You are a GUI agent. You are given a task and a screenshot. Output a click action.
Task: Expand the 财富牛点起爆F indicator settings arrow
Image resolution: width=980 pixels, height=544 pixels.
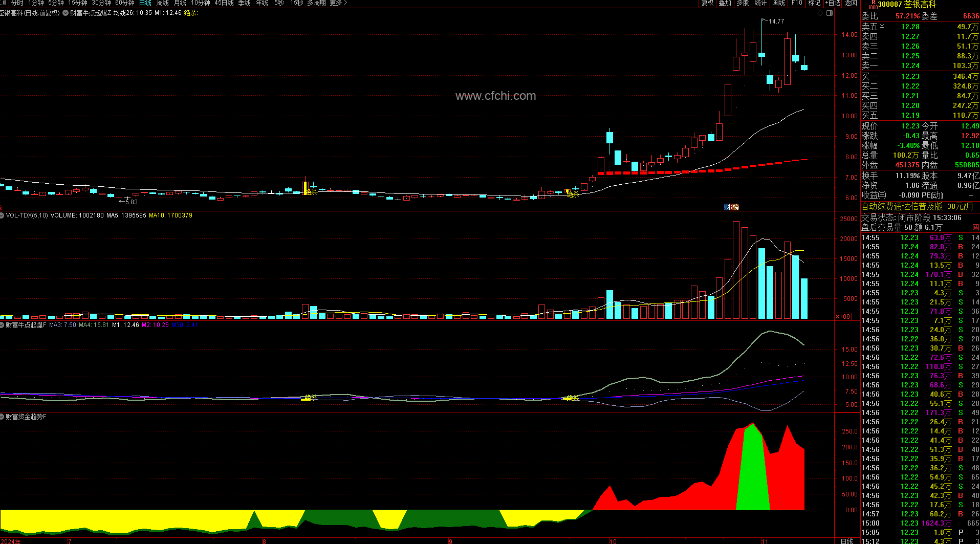(2, 325)
